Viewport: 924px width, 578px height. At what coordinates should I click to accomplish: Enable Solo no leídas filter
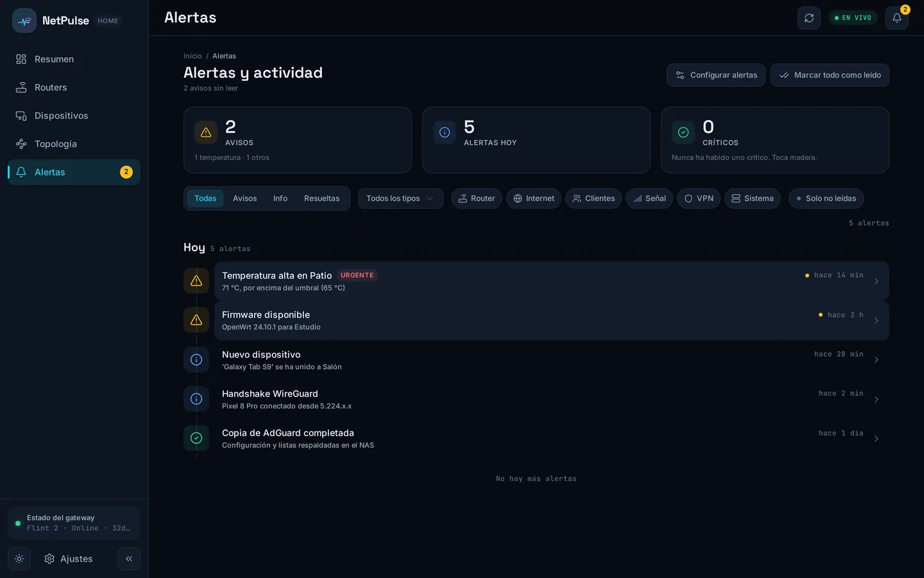(x=826, y=198)
